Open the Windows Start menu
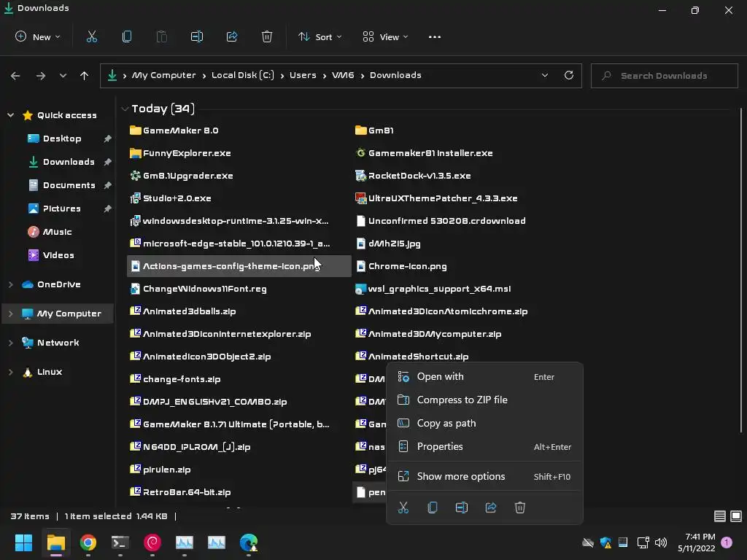Screen dimensions: 747x560 tap(23, 542)
